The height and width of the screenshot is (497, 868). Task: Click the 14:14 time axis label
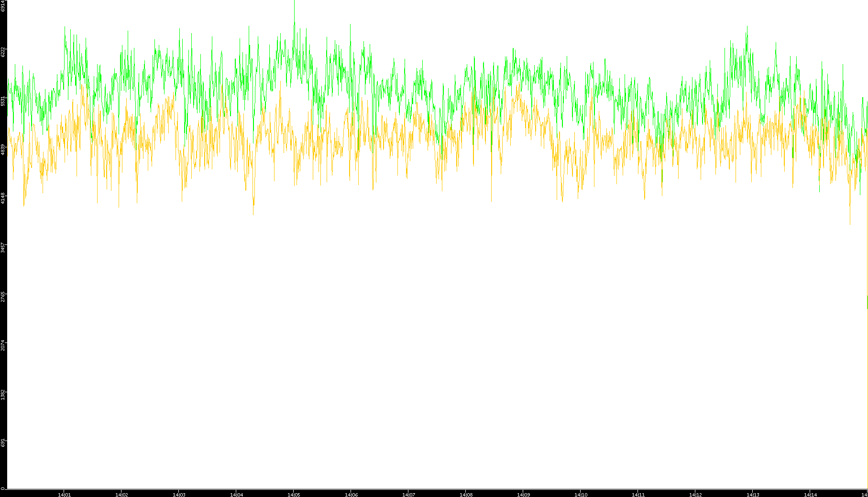pos(810,495)
